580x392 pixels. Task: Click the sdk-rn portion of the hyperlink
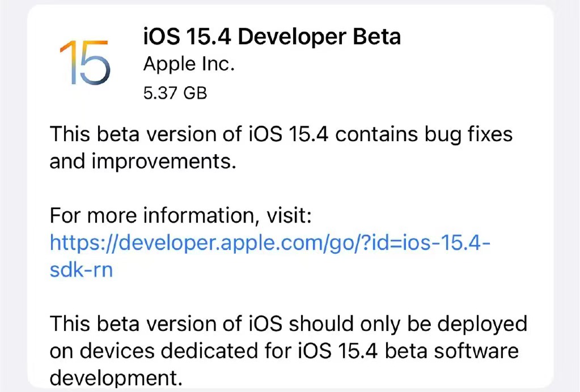click(81, 269)
